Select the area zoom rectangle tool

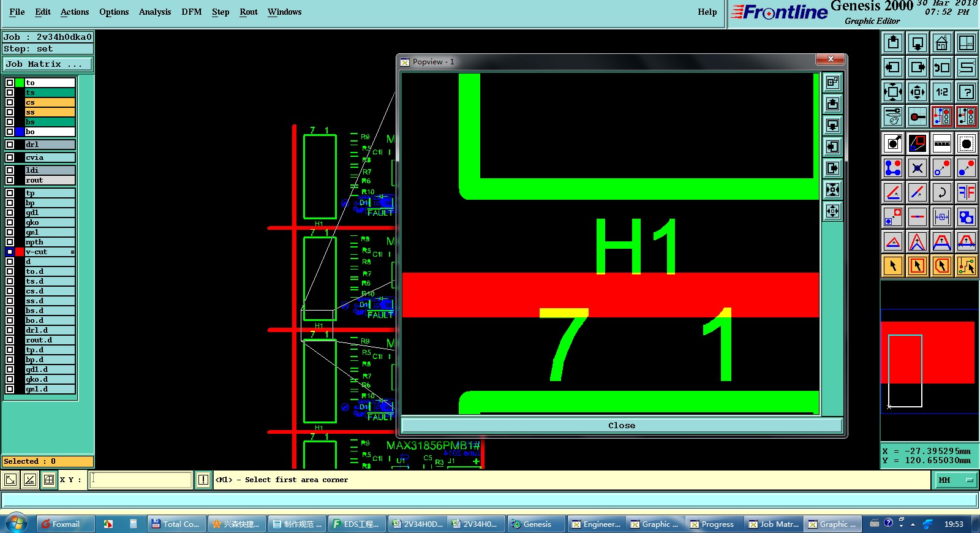pyautogui.click(x=918, y=143)
